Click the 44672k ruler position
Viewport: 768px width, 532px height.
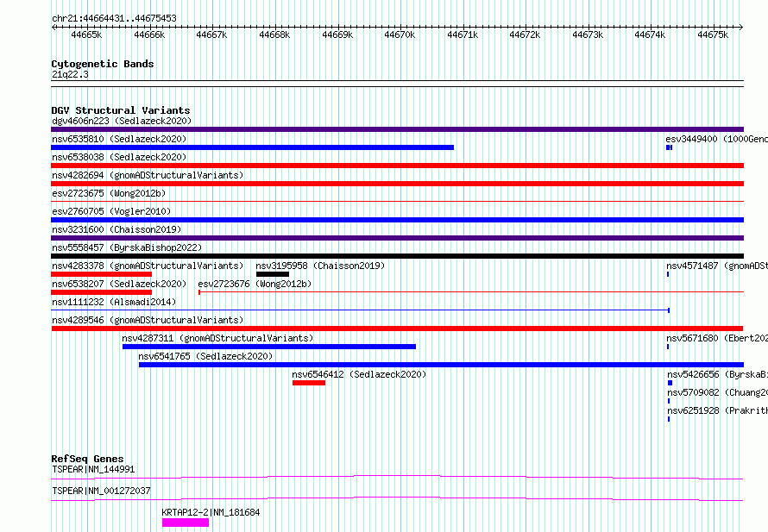coord(525,34)
